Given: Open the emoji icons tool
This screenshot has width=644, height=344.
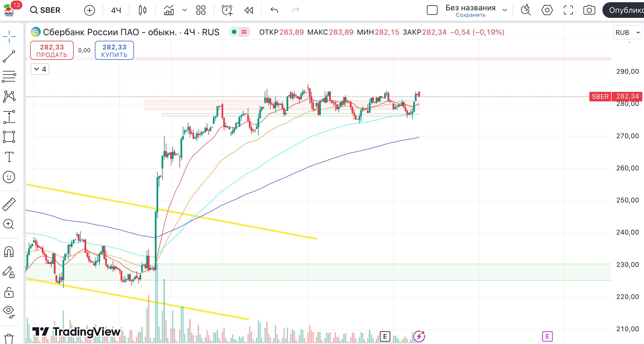Looking at the screenshot, I should tap(9, 177).
